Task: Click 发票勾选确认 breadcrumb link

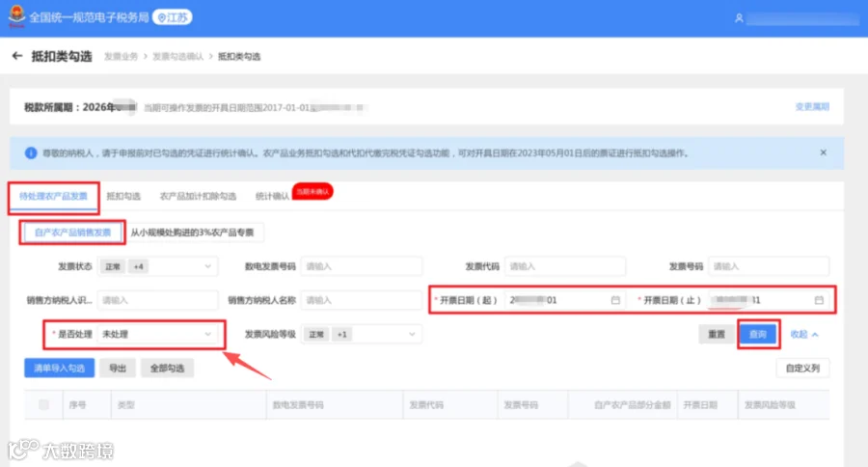Action: 177,57
